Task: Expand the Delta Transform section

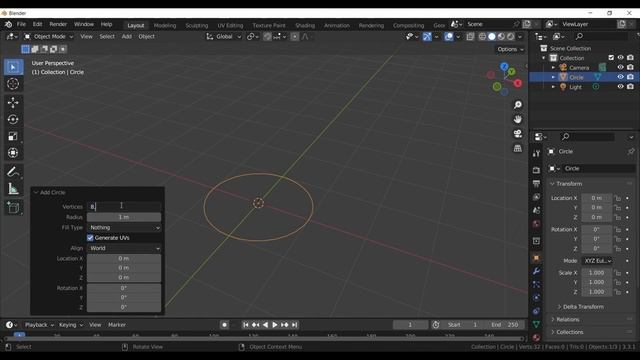Action: pos(583,307)
